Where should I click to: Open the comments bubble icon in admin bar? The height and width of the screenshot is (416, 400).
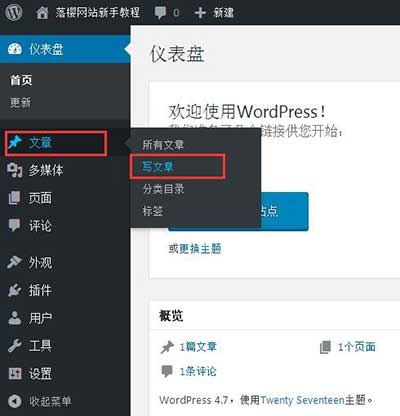pyautogui.click(x=160, y=13)
